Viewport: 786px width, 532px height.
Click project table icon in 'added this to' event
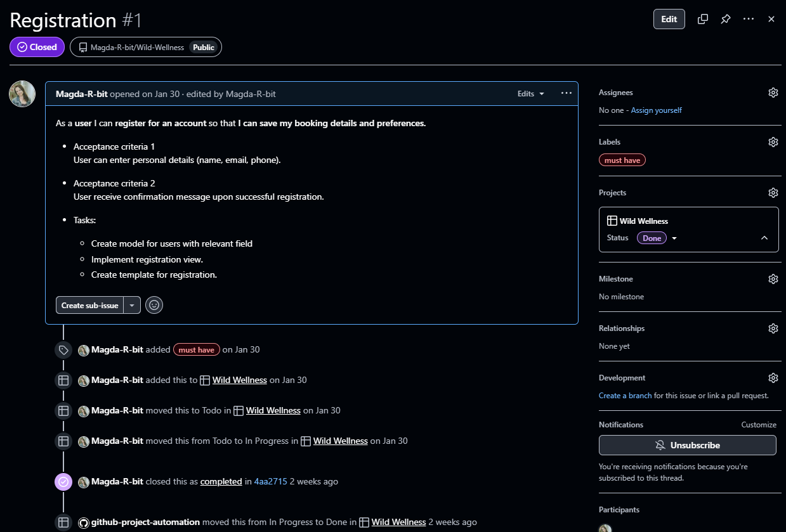[x=205, y=380]
